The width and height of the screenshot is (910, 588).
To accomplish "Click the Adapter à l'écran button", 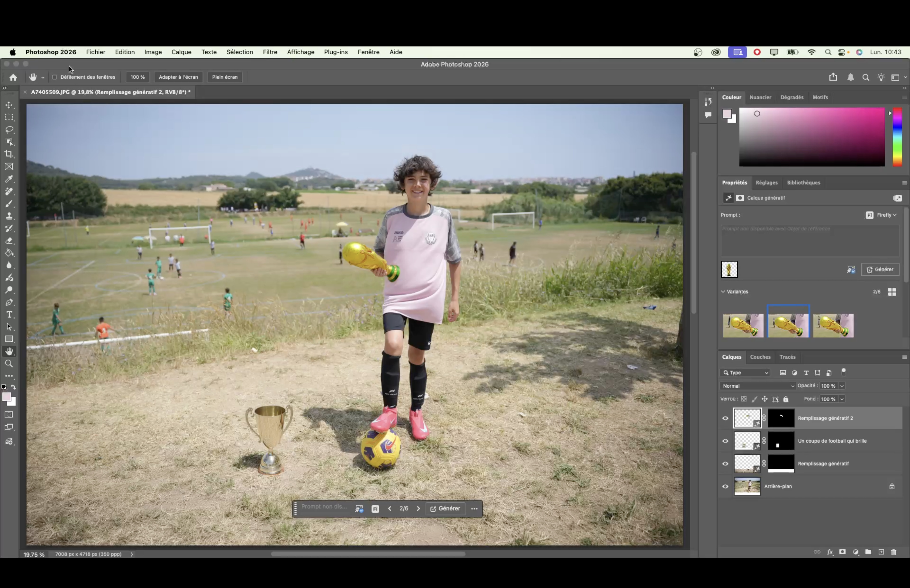I will pyautogui.click(x=178, y=77).
